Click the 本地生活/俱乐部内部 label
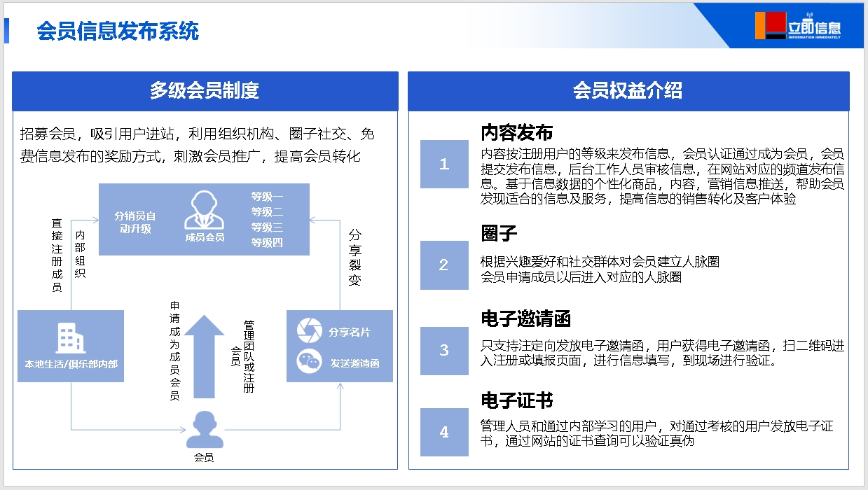 (x=71, y=364)
